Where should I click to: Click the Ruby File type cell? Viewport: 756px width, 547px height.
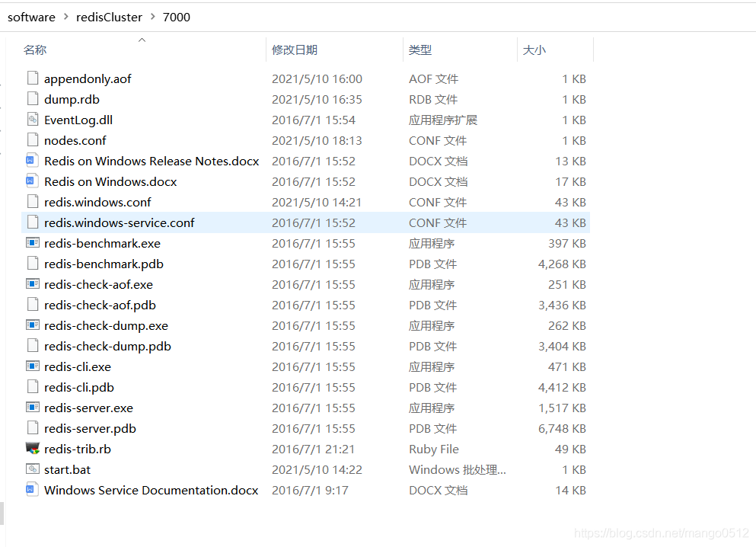click(x=434, y=449)
